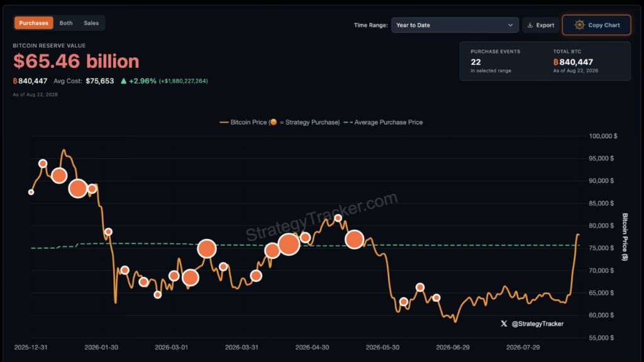
Task: Click the orange coin icon in legend
Action: (273, 122)
